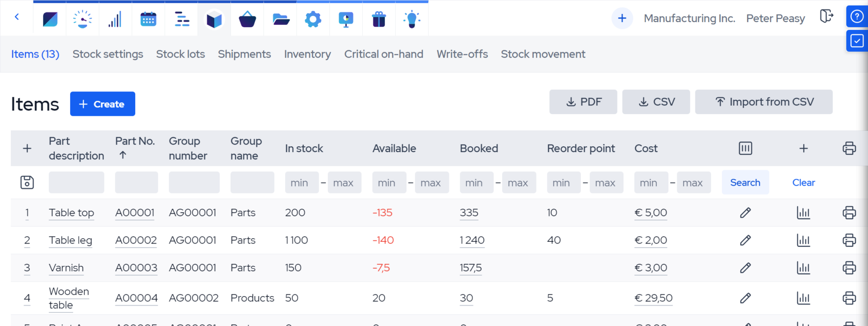Switch to the Stock lots tab
868x326 pixels.
click(x=180, y=54)
